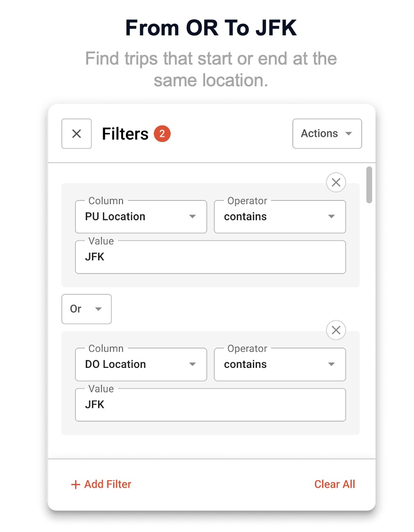Expand the second filter's contains operator list

click(280, 365)
